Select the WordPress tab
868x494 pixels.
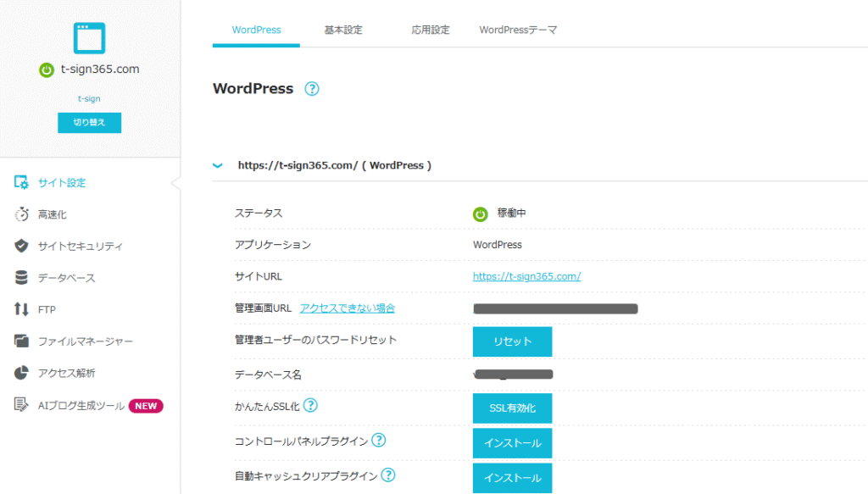pos(256,30)
